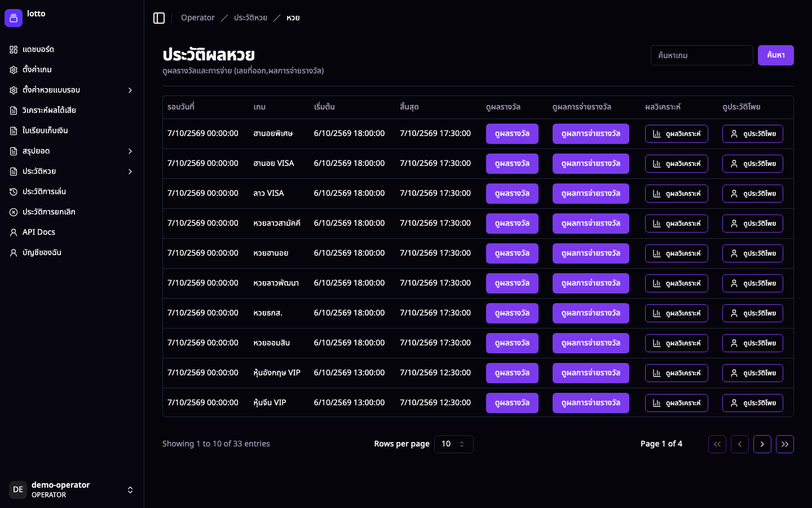This screenshot has height=508, width=812.
Task: Click ดูผลวิเคราะห์ for ลาว VISA row
Action: (x=677, y=194)
